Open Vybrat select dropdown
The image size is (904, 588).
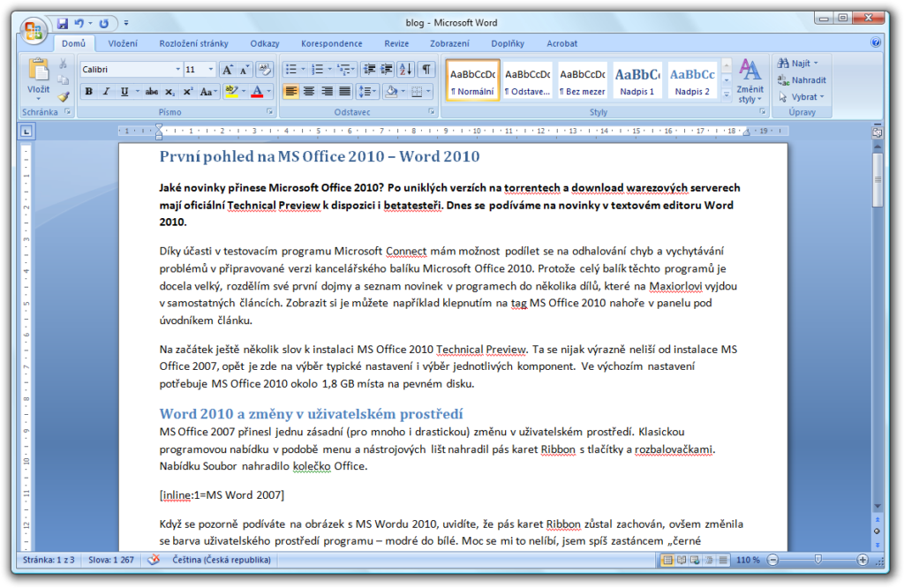[x=802, y=97]
